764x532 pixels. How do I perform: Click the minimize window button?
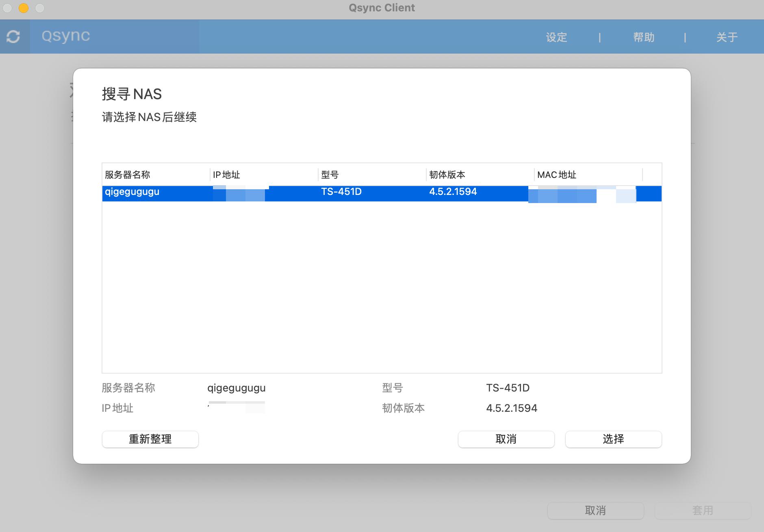[x=24, y=8]
